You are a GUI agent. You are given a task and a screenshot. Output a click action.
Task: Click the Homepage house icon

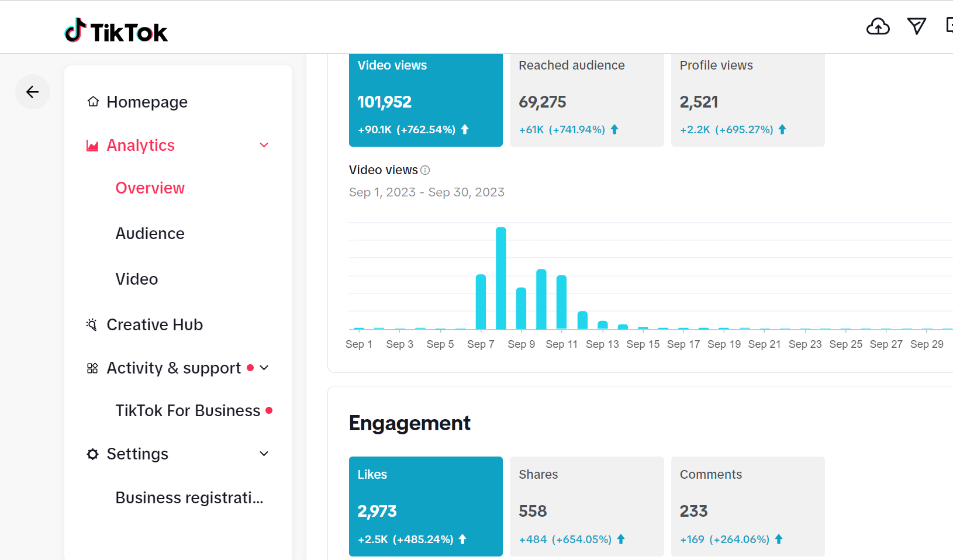93,102
